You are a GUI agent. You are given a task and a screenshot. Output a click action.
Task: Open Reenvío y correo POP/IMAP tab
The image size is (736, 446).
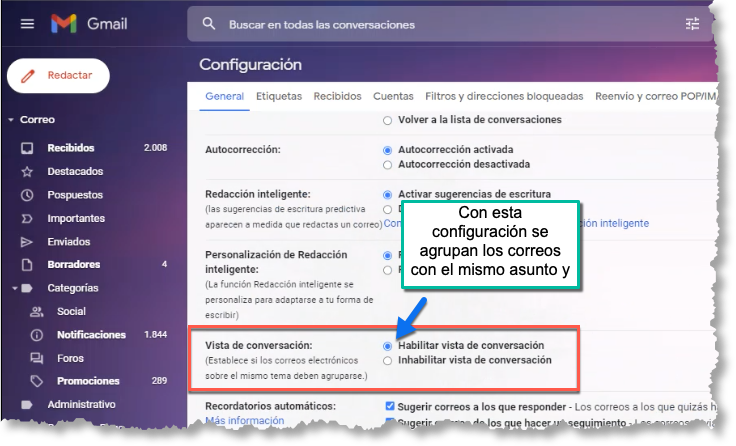(x=656, y=96)
